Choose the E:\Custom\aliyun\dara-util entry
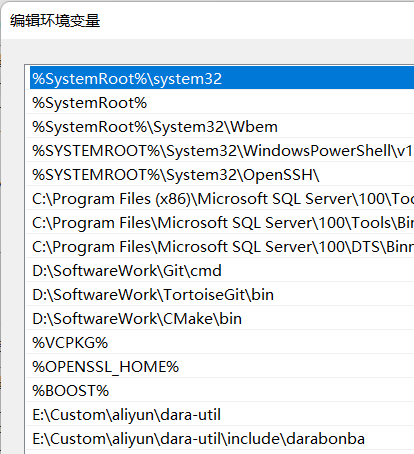Image resolution: width=414 pixels, height=454 pixels. [x=220, y=414]
